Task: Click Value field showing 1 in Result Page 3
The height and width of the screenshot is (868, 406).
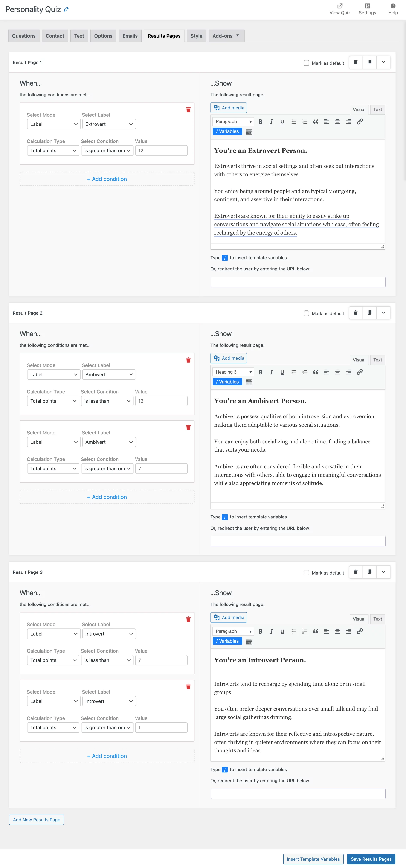Action: (161, 727)
